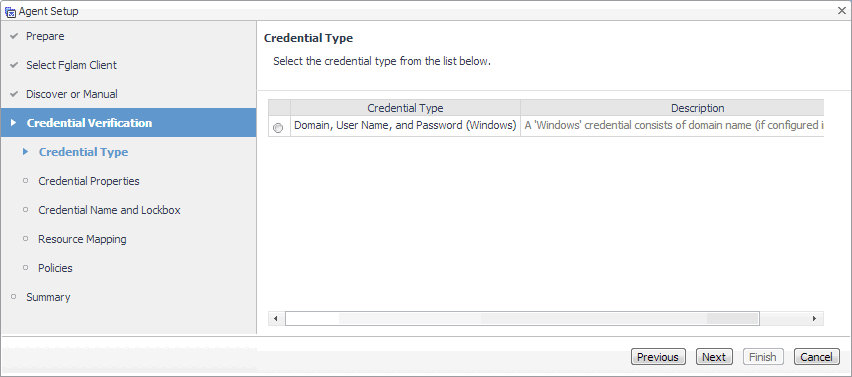Click the checkmark beside Discover or Manual

[x=14, y=95]
